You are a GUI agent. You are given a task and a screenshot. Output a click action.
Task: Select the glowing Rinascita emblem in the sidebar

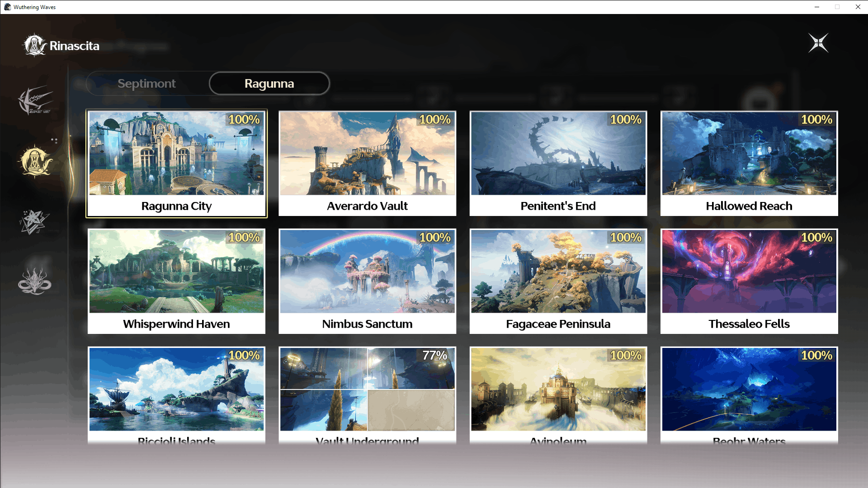(x=35, y=161)
